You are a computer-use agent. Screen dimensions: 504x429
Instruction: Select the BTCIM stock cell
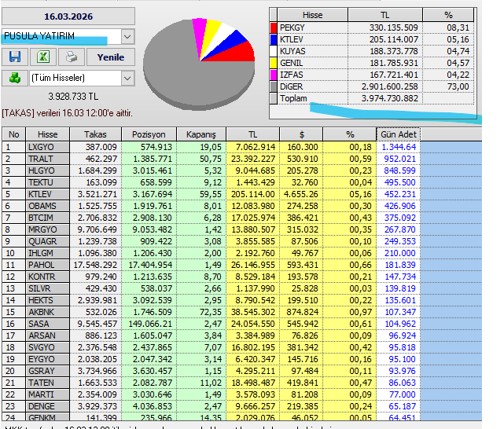pos(48,218)
